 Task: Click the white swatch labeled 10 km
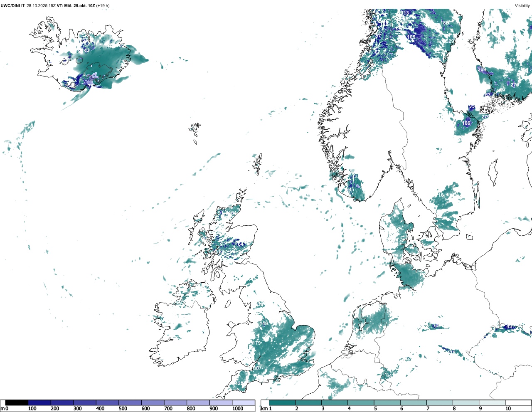tap(518, 403)
